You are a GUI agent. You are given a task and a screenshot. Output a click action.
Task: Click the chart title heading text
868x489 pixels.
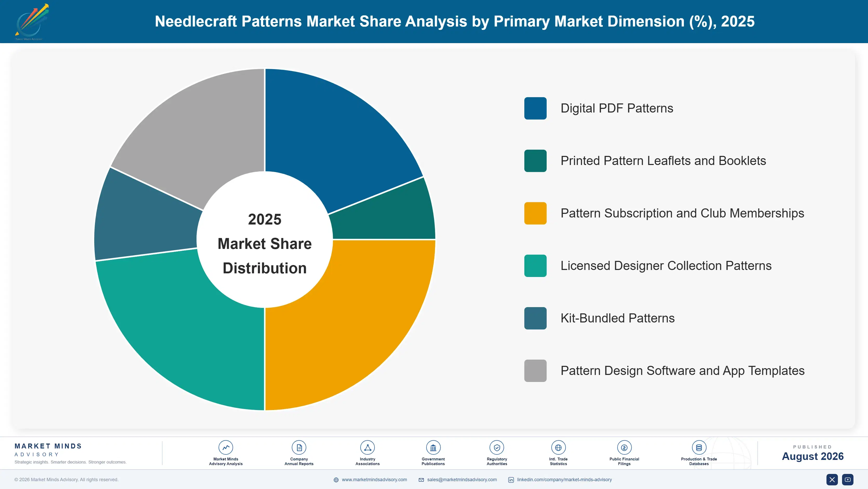(x=455, y=22)
